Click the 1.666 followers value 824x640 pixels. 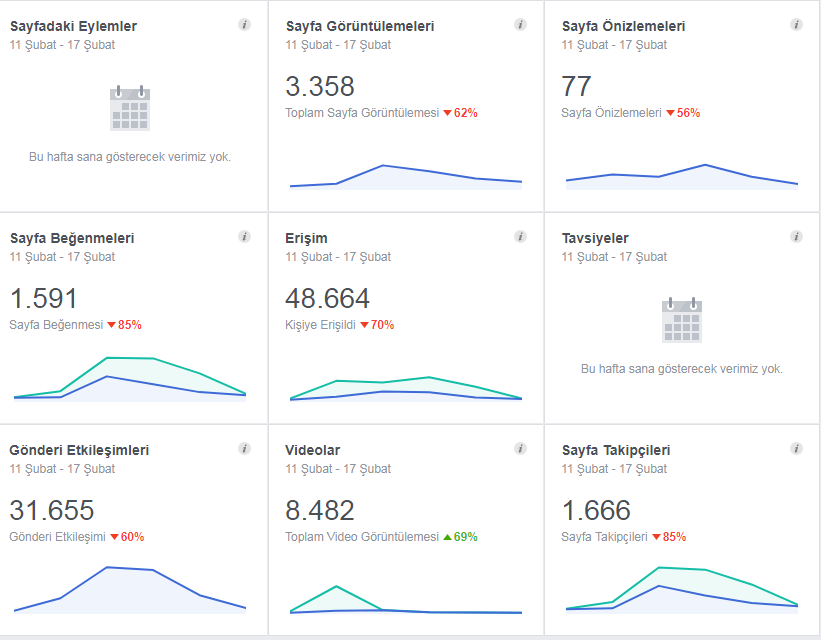(596, 511)
